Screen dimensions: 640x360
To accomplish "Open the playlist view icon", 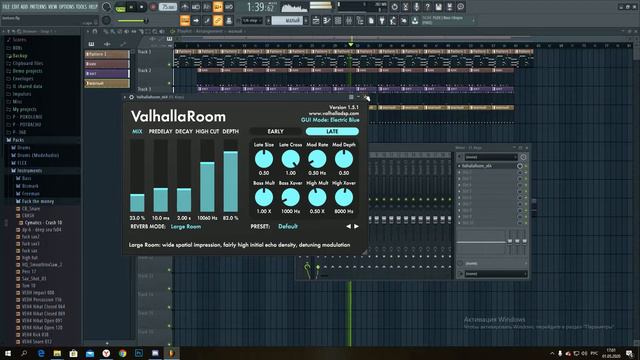I will coord(316,20).
